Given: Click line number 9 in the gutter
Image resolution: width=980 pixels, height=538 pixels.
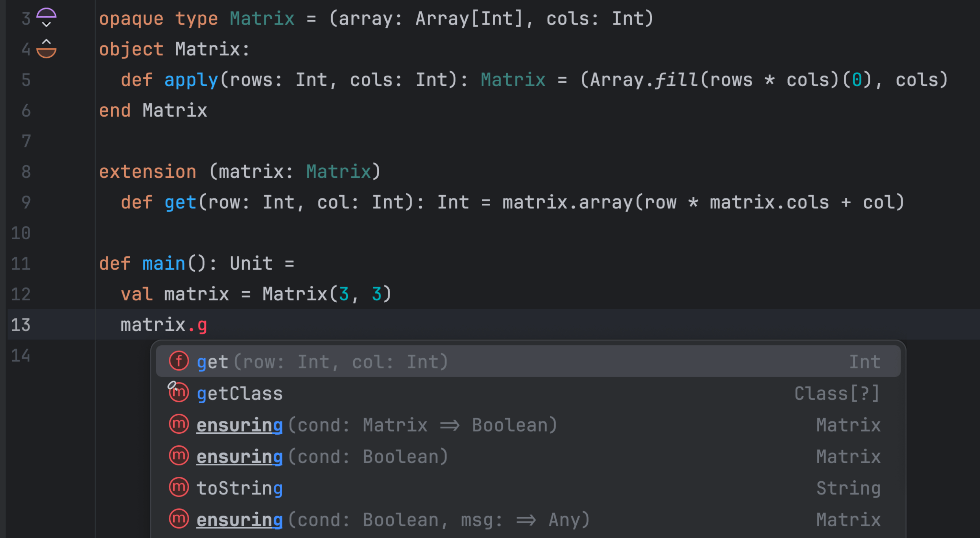Looking at the screenshot, I should (26, 202).
